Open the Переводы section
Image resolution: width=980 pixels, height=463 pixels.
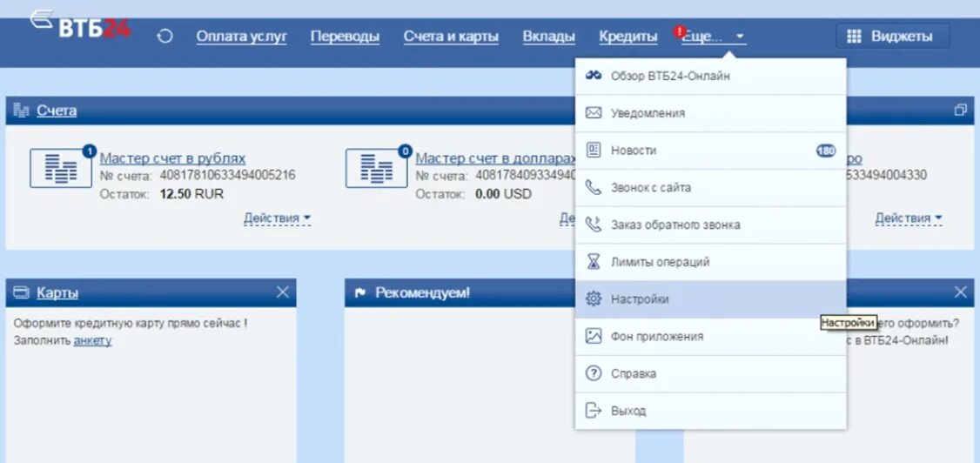tap(345, 37)
